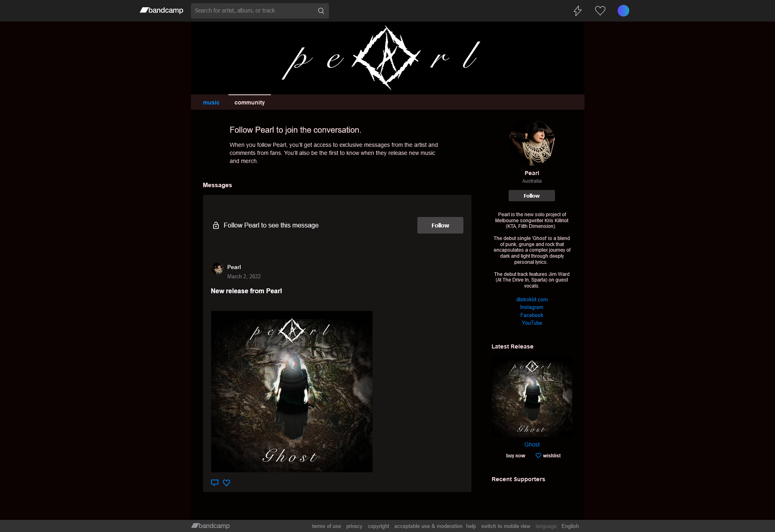Like the post with the heart icon
This screenshot has height=532, width=775.
pos(226,483)
